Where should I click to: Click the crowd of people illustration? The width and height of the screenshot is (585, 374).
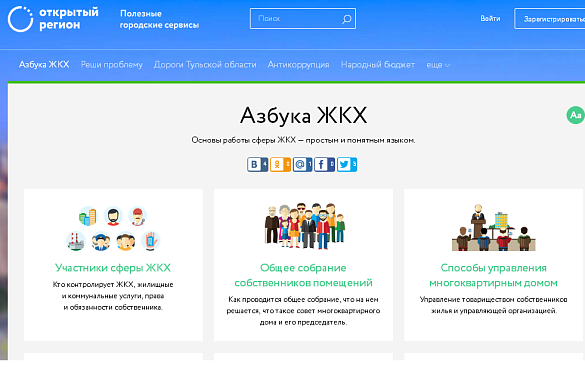305,226
